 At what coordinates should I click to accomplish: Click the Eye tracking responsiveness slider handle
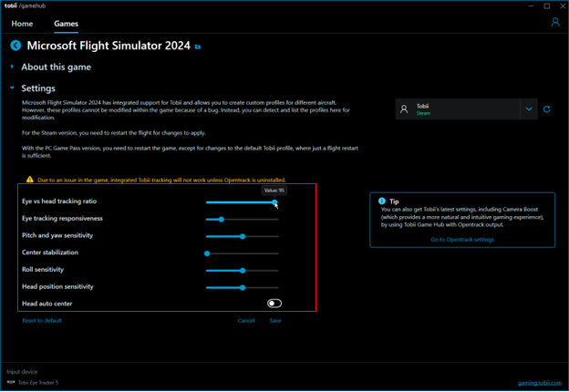221,219
